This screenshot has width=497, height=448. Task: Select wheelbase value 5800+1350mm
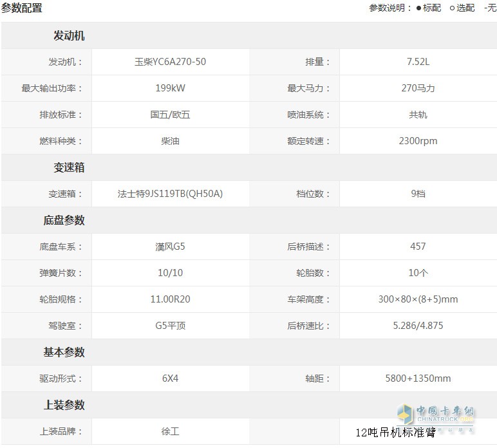click(x=418, y=378)
